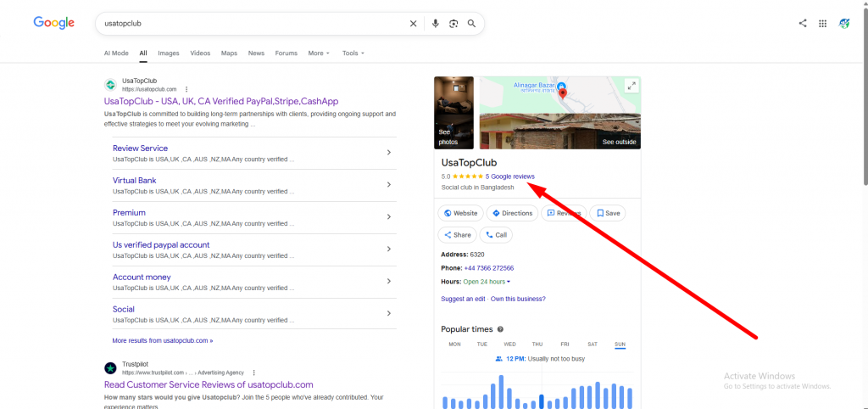Switch to Videos tab
The height and width of the screenshot is (409, 868).
tap(200, 53)
